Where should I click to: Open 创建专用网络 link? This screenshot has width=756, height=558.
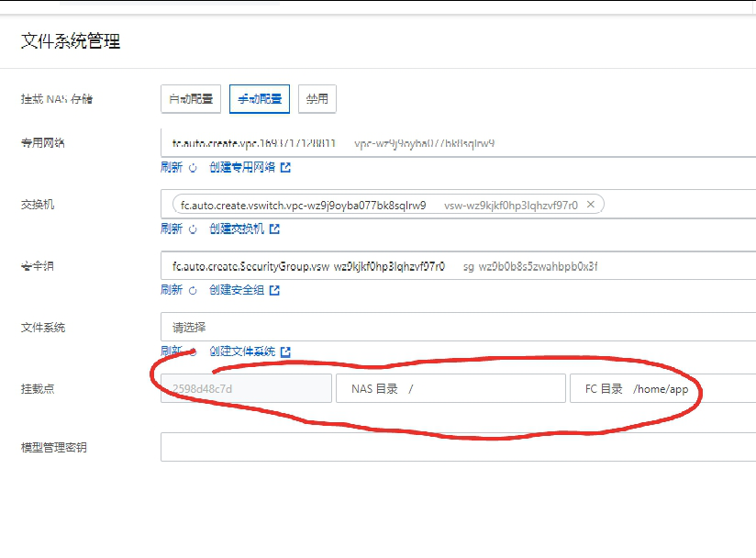pyautogui.click(x=242, y=167)
